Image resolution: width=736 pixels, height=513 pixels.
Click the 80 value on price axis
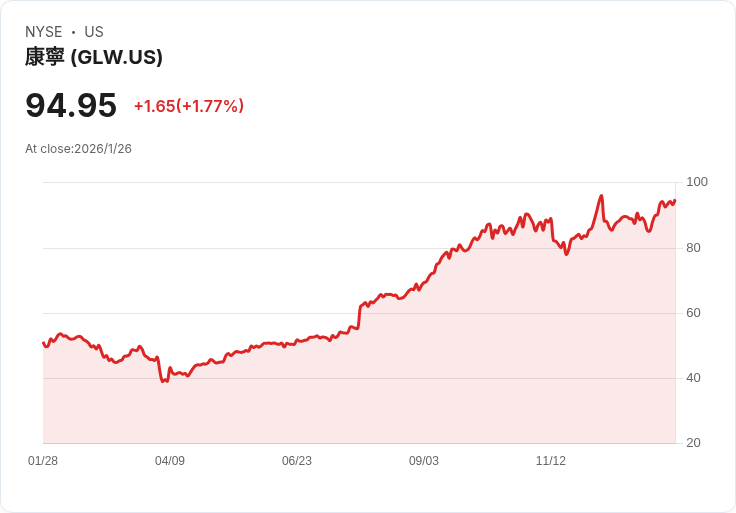coord(694,248)
